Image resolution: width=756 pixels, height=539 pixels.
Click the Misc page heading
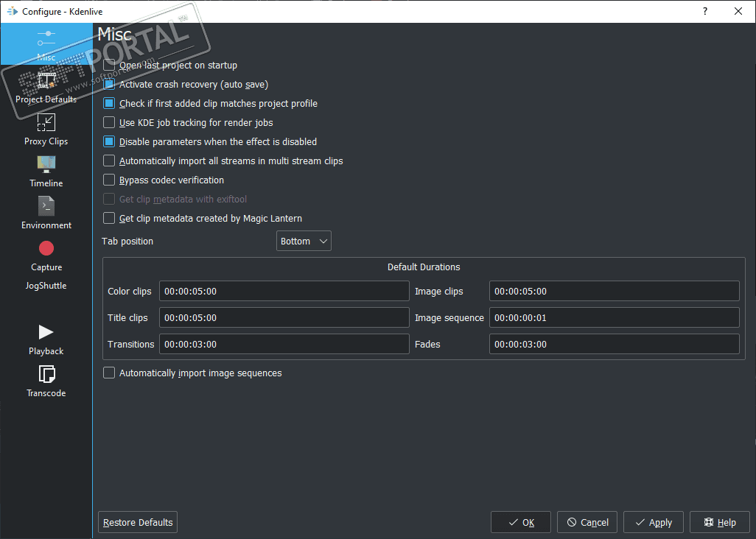pos(115,34)
